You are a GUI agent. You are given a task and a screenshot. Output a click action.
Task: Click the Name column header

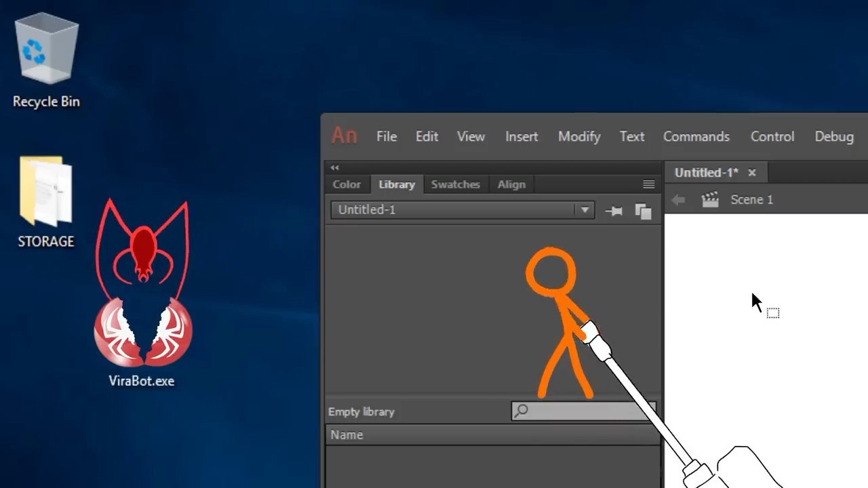click(x=493, y=434)
